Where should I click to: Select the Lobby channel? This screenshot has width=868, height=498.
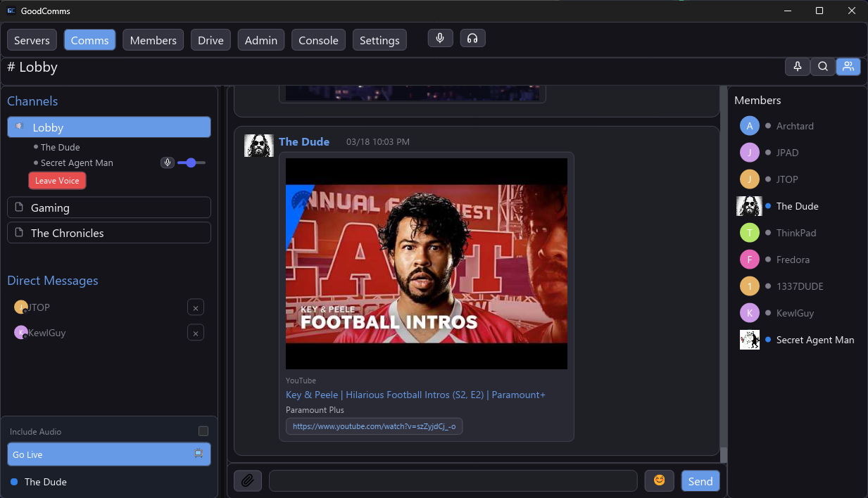(108, 127)
